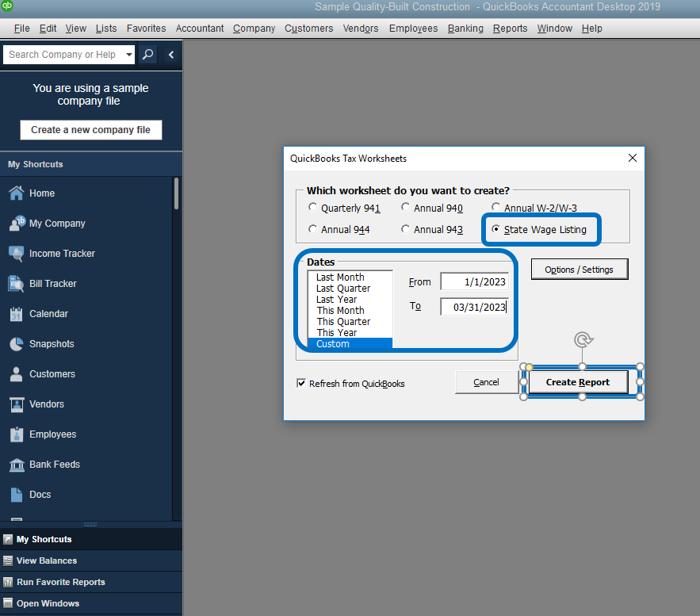Open the Banking menu
This screenshot has width=700, height=616.
click(x=465, y=29)
